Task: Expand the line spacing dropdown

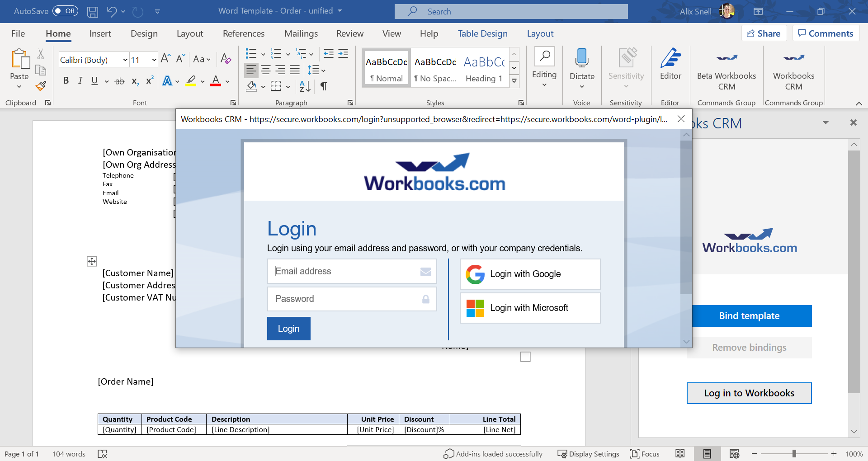Action: click(x=323, y=71)
